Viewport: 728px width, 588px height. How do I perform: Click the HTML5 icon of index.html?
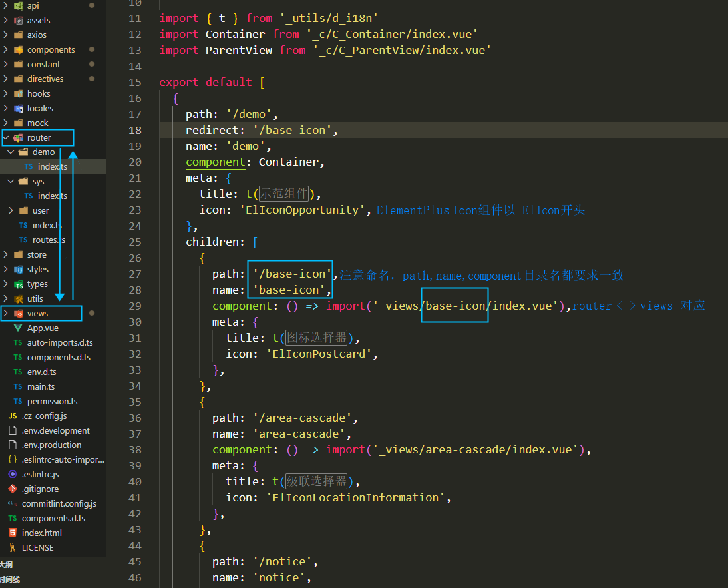13,533
